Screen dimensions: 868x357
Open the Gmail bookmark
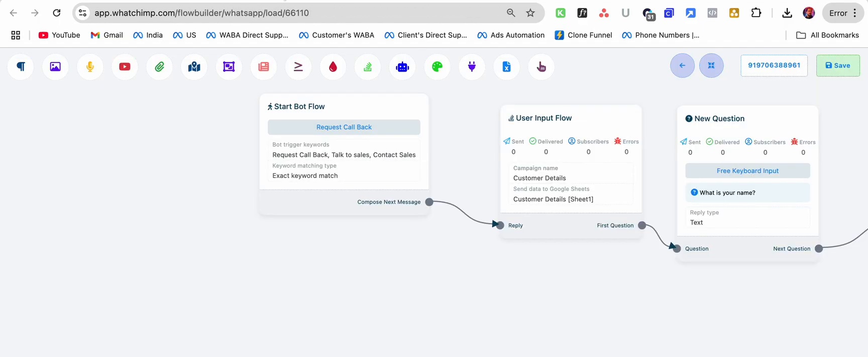coord(106,35)
